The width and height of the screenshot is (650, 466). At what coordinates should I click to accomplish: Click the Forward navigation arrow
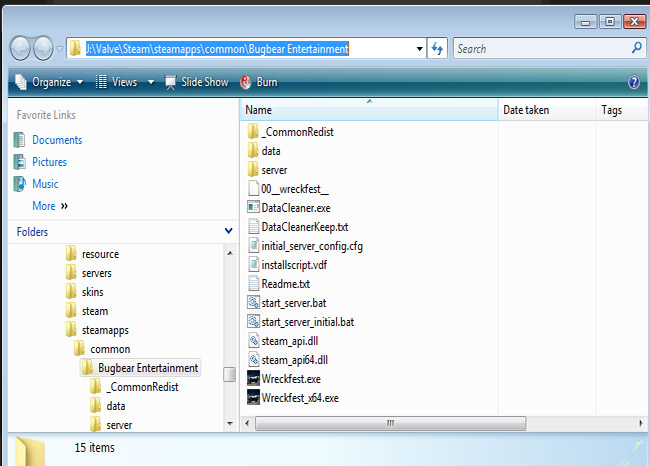tap(43, 49)
